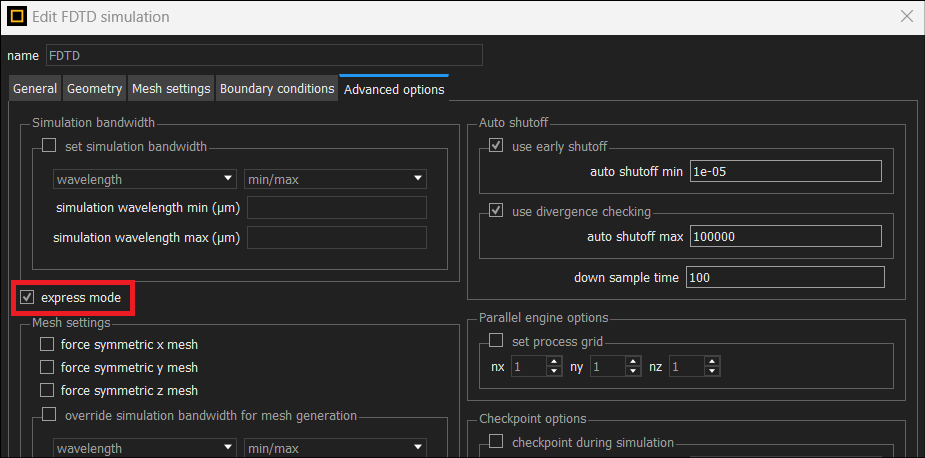Viewport: 925px width, 458px height.
Task: Check override simulation bandwidth for mesh generation
Action: tap(48, 415)
